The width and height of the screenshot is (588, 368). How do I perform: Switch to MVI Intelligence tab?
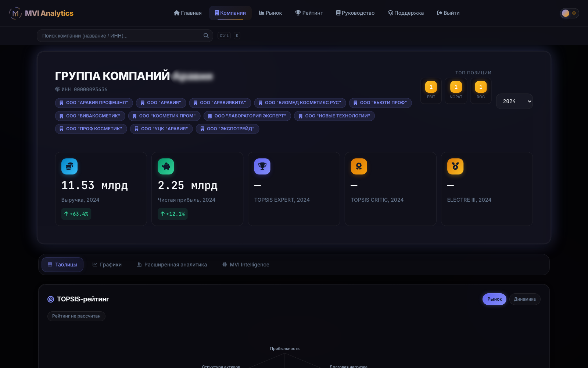246,265
